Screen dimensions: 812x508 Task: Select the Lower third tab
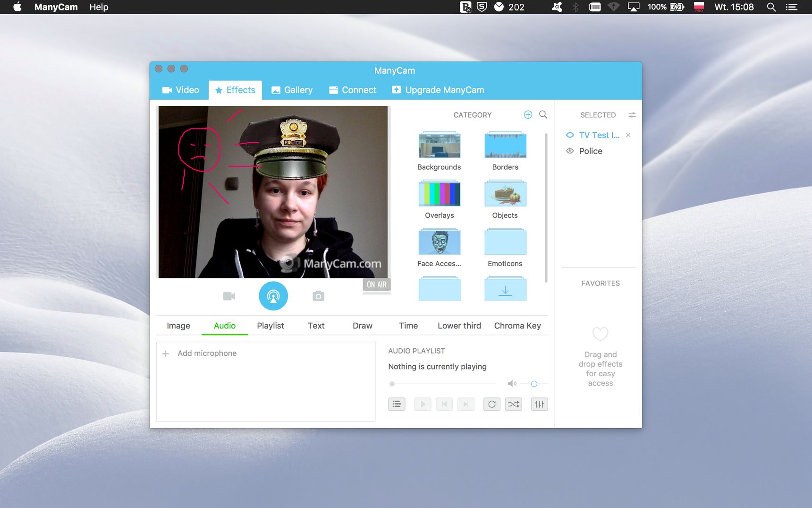[x=459, y=326]
